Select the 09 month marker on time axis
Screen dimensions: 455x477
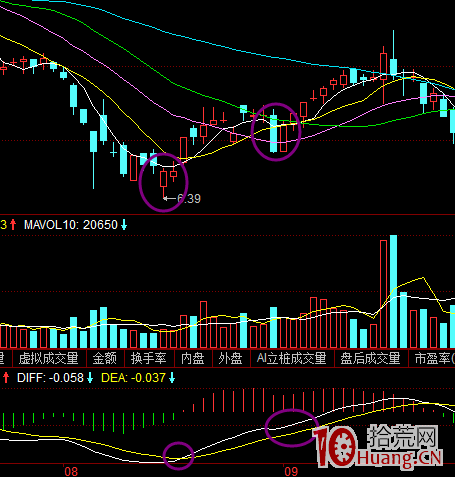pos(291,471)
